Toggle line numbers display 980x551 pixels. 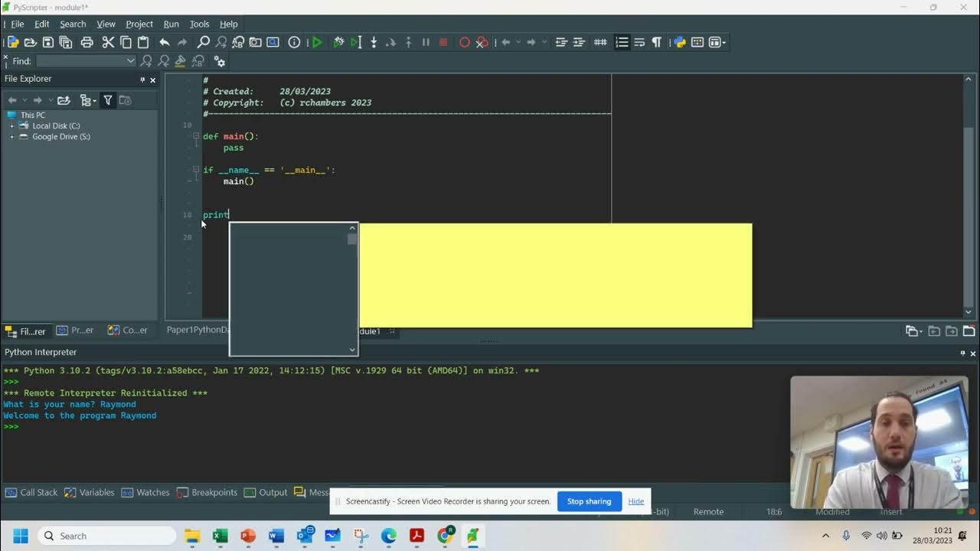pyautogui.click(x=622, y=43)
